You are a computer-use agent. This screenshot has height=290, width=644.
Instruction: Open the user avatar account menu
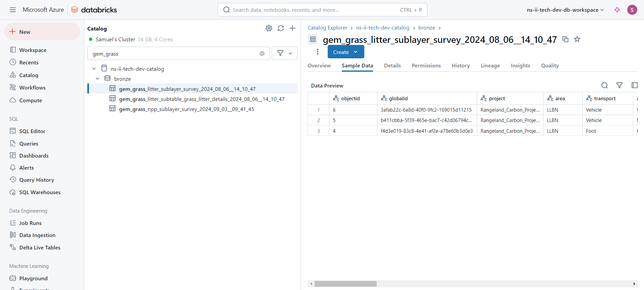coord(632,10)
